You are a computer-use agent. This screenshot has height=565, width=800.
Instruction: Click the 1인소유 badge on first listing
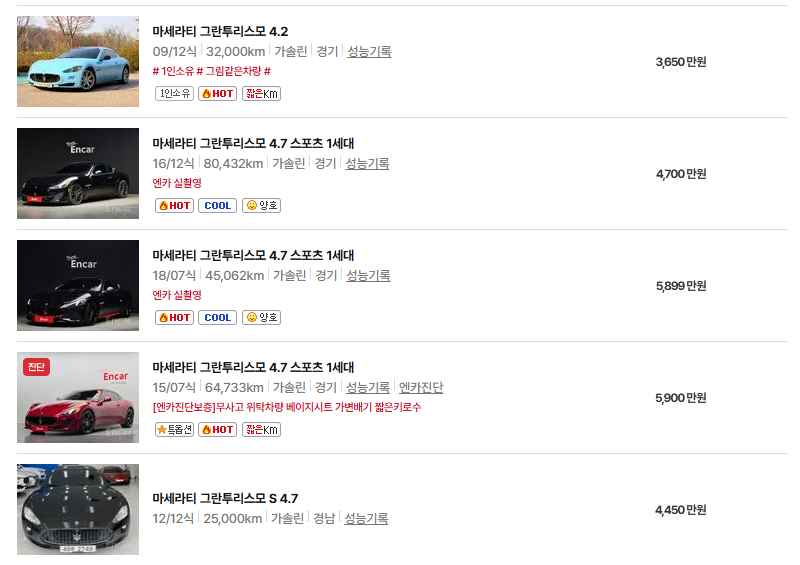[x=174, y=93]
